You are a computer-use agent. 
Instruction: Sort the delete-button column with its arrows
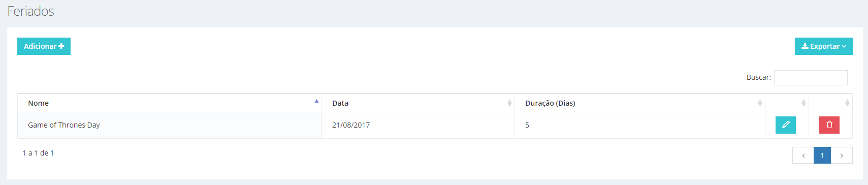(847, 103)
